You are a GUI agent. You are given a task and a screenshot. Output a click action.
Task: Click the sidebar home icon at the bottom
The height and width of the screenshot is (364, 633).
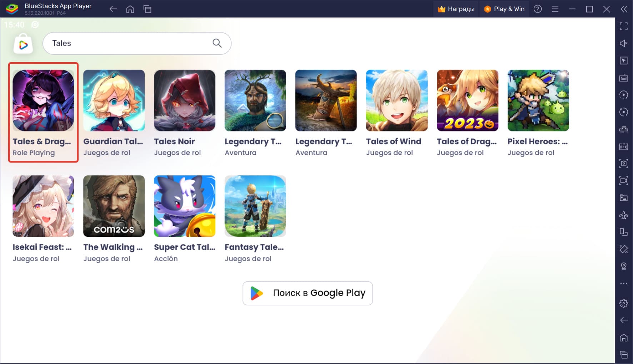coord(624,338)
